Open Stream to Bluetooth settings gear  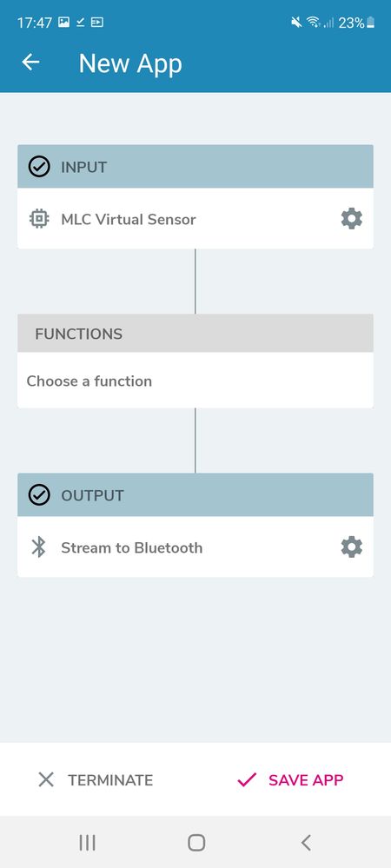click(x=352, y=547)
